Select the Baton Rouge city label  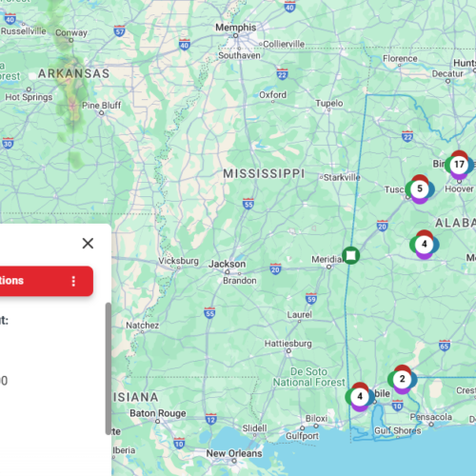tap(158, 413)
